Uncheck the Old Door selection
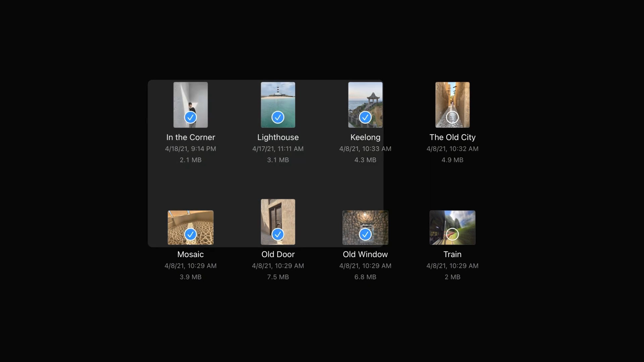Image resolution: width=644 pixels, height=362 pixels. (278, 234)
